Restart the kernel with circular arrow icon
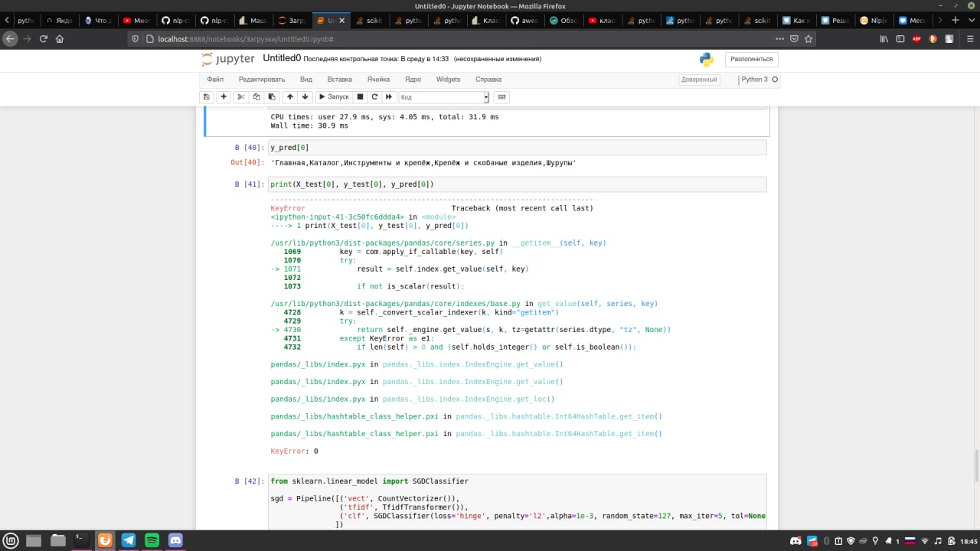Image resolution: width=980 pixels, height=551 pixels. tap(374, 97)
